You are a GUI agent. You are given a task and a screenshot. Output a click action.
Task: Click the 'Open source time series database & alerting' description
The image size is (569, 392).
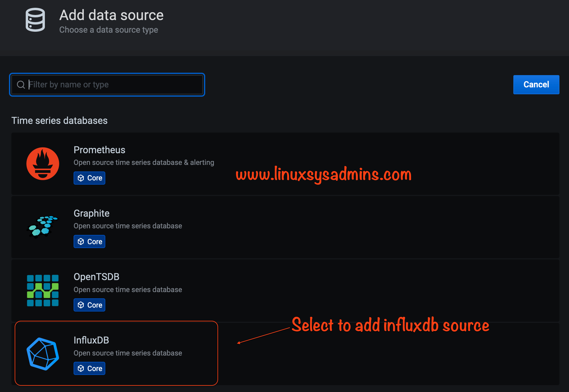(x=144, y=162)
